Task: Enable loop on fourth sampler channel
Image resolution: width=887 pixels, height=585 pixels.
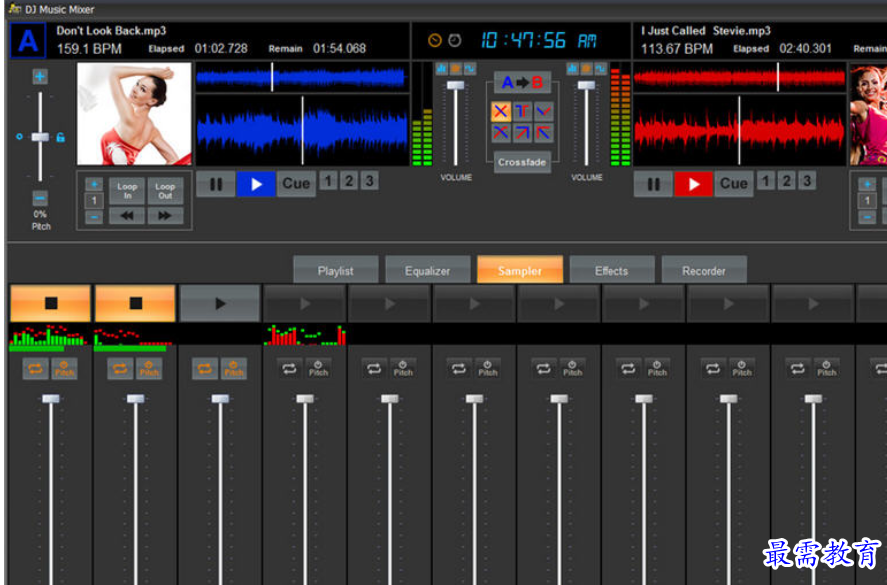Action: click(290, 369)
